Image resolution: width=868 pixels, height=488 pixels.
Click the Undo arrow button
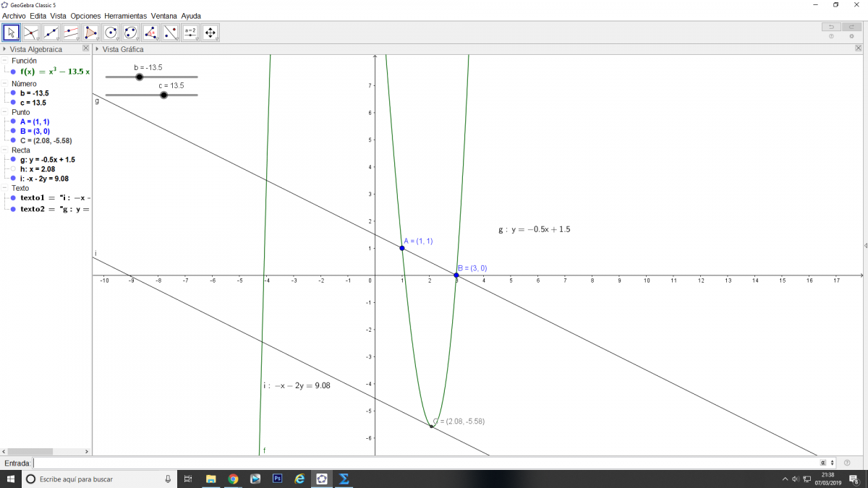point(831,27)
